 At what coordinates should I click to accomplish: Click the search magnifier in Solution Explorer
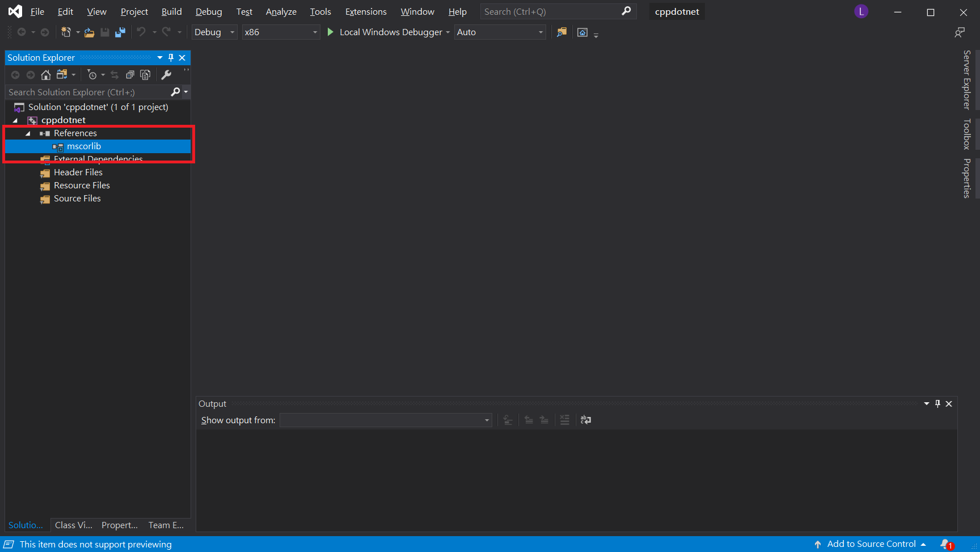pyautogui.click(x=175, y=92)
